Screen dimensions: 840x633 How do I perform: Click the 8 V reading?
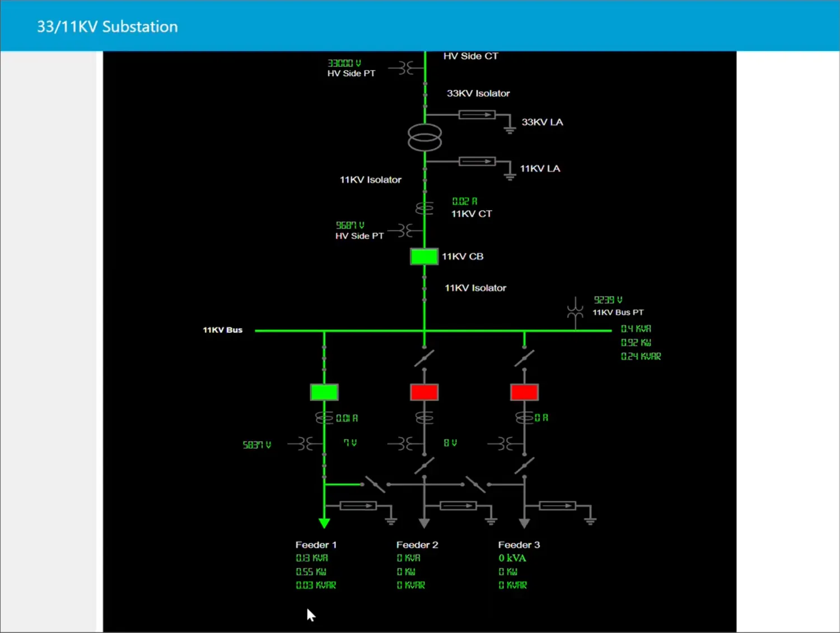pos(450,443)
